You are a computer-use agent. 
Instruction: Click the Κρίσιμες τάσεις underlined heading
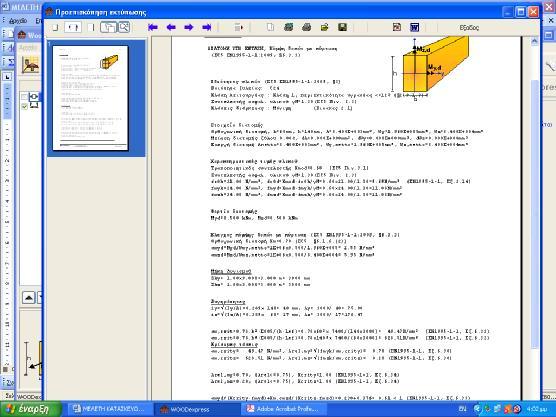click(x=234, y=344)
